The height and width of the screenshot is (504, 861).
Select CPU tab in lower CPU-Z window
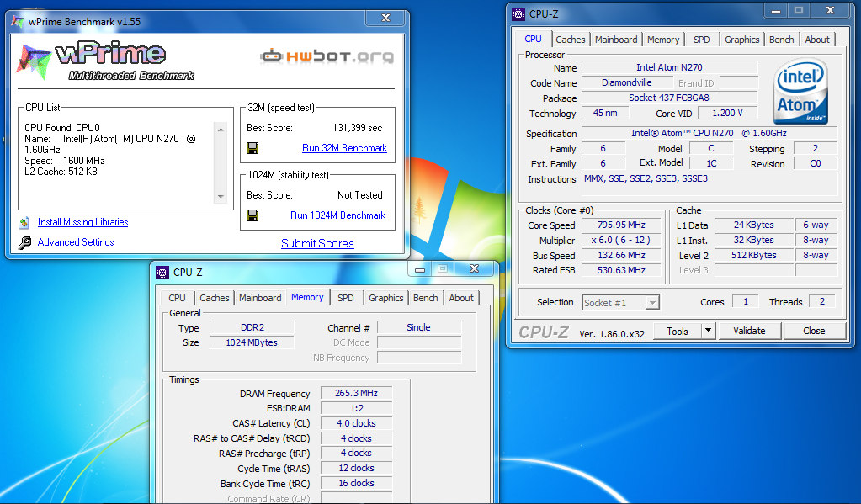tap(177, 298)
